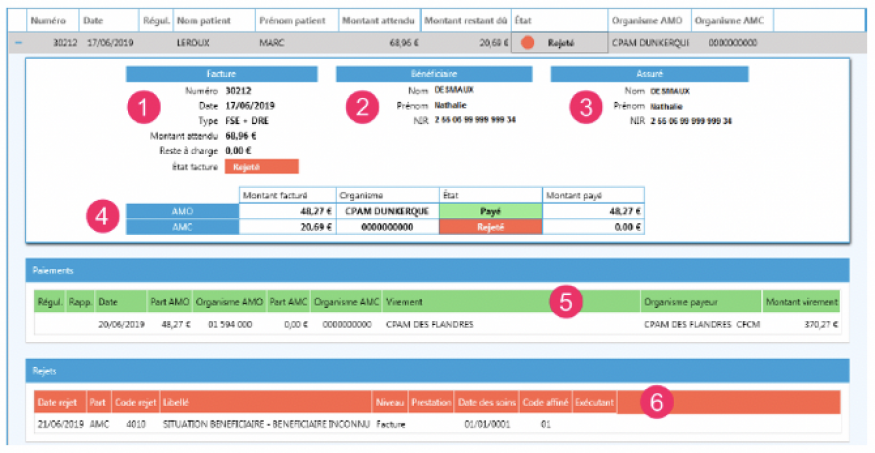Click the green Payé status cell
Image resolution: width=875 pixels, height=453 pixels.
click(x=490, y=211)
